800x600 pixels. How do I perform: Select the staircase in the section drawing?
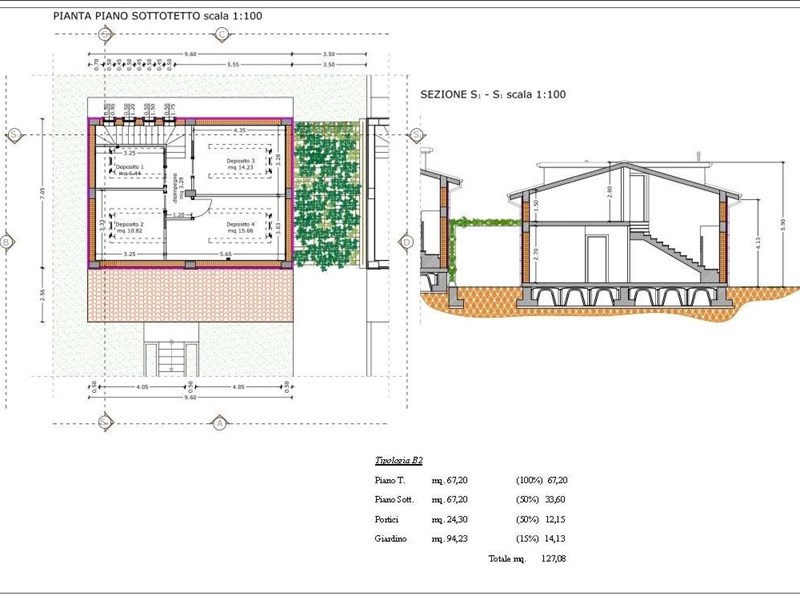click(x=669, y=248)
